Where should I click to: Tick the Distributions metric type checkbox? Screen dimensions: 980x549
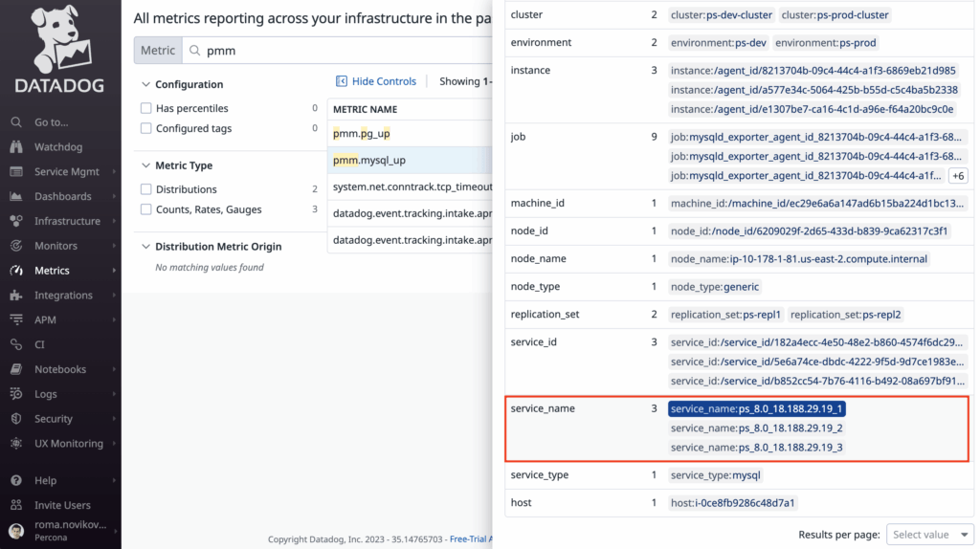[x=146, y=189]
